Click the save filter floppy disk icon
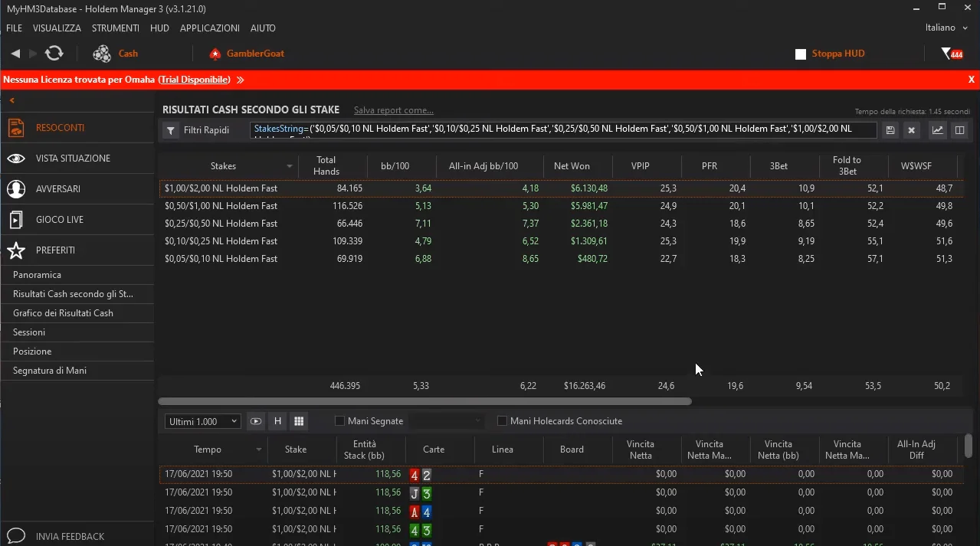980x546 pixels. [890, 130]
